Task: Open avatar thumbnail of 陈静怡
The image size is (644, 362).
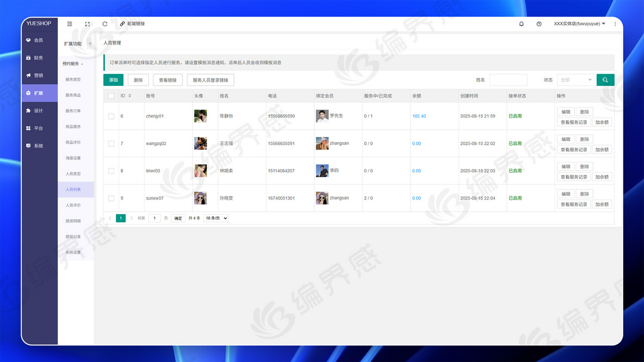Action: click(200, 116)
